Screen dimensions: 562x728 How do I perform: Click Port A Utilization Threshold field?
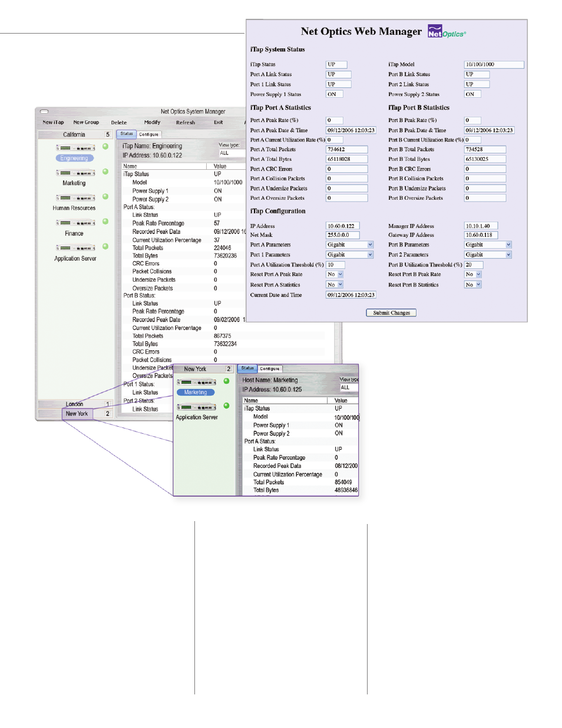pyautogui.click(x=335, y=265)
